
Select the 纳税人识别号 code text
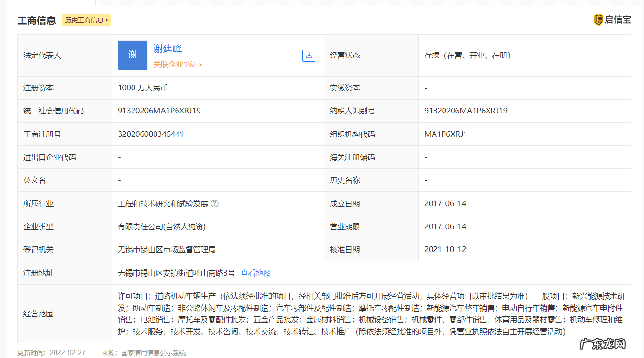[466, 111]
